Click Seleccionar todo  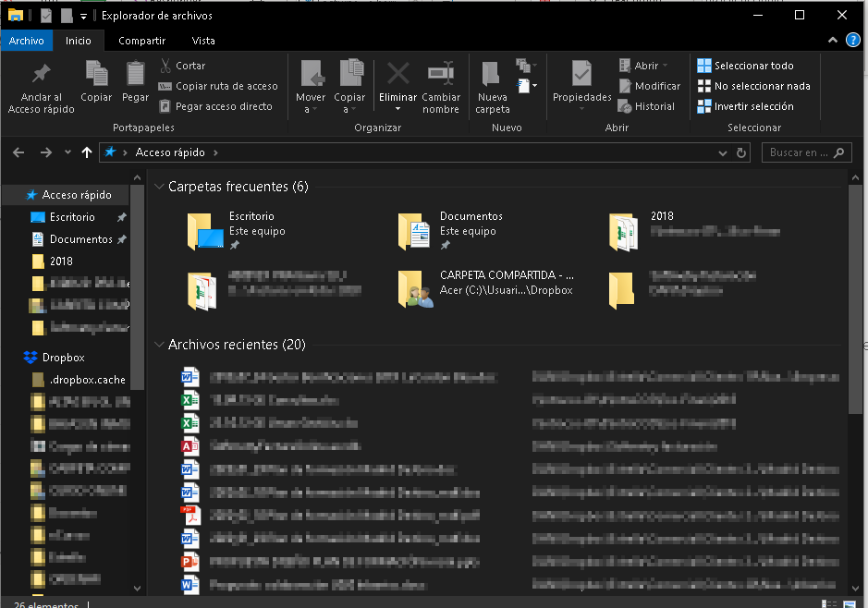(x=746, y=66)
